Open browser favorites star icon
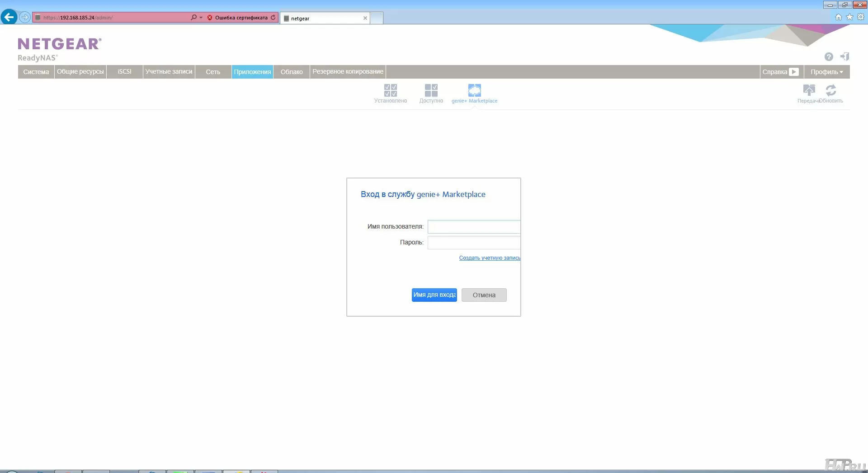868x473 pixels. point(849,17)
